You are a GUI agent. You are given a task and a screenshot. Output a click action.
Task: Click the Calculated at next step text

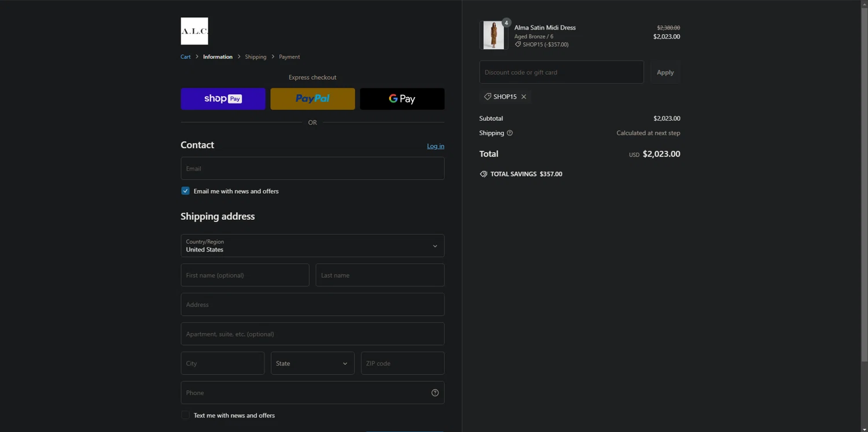648,133
